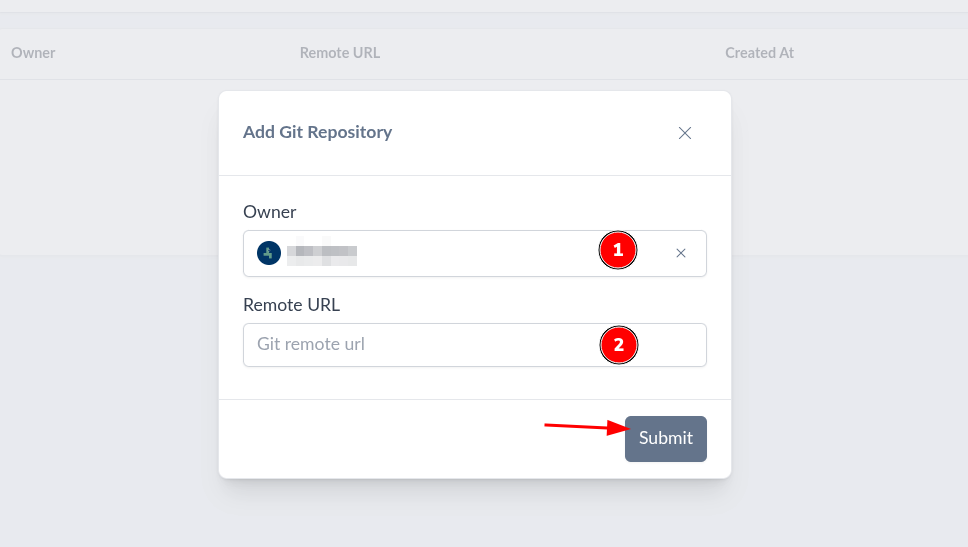Click the red number 1 badge
968x547 pixels.
click(618, 250)
